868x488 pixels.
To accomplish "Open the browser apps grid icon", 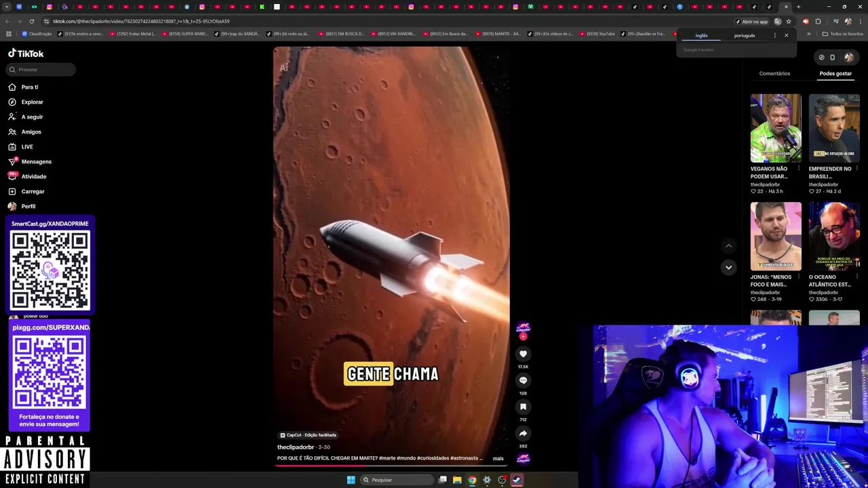I will (8, 34).
